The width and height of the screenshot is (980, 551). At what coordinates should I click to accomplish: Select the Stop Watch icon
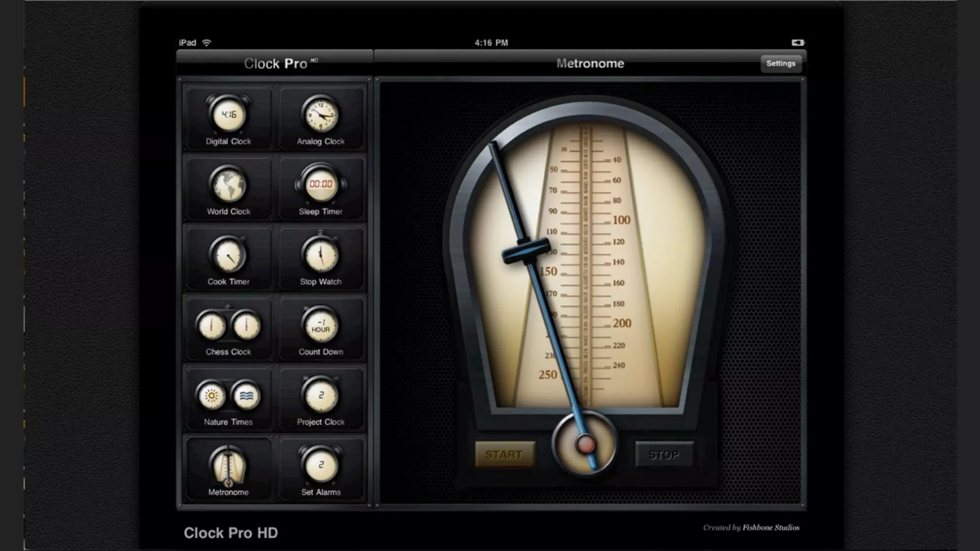[x=320, y=256]
